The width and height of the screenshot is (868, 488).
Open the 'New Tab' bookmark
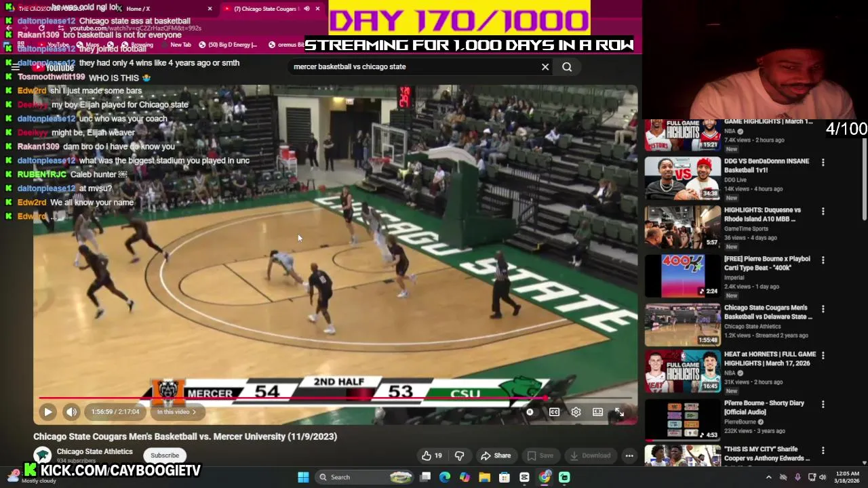[176, 45]
